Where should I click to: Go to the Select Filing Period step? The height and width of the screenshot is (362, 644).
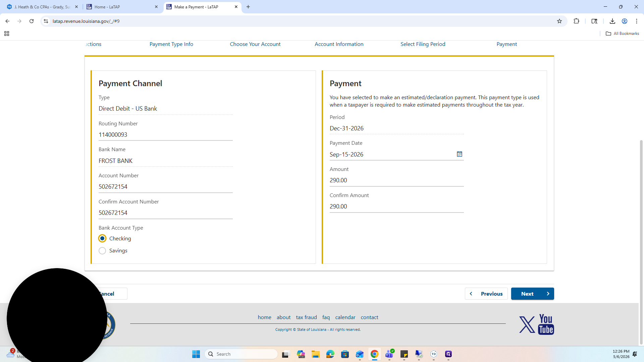coord(423,44)
